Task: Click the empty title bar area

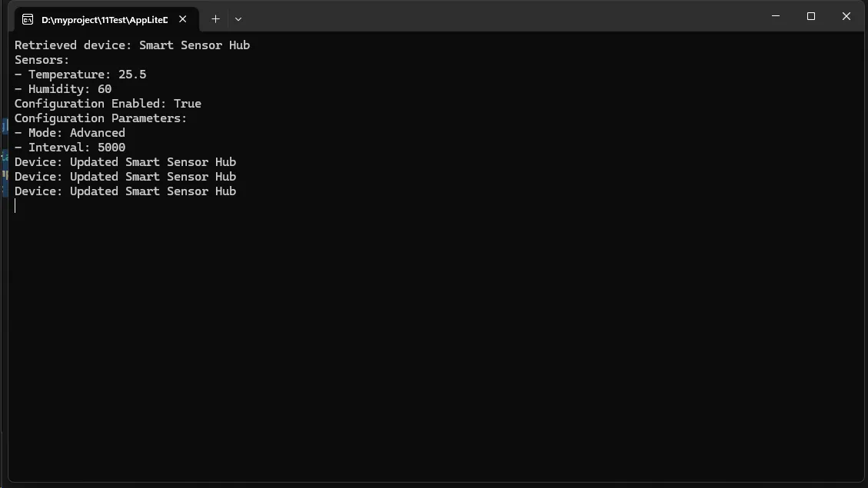Action: point(500,16)
